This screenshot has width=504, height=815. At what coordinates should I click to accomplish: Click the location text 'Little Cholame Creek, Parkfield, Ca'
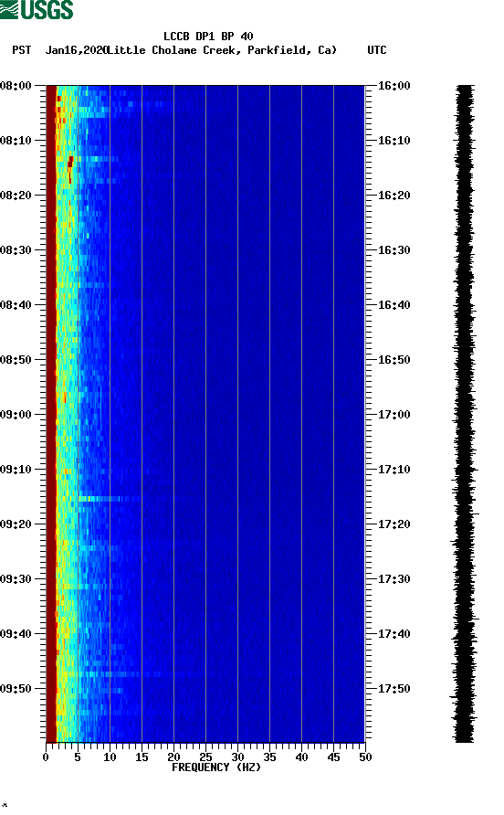(x=222, y=50)
